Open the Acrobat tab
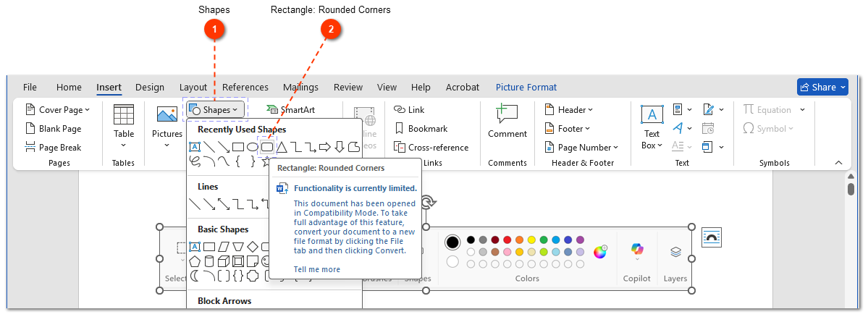The height and width of the screenshot is (317, 868). point(462,87)
